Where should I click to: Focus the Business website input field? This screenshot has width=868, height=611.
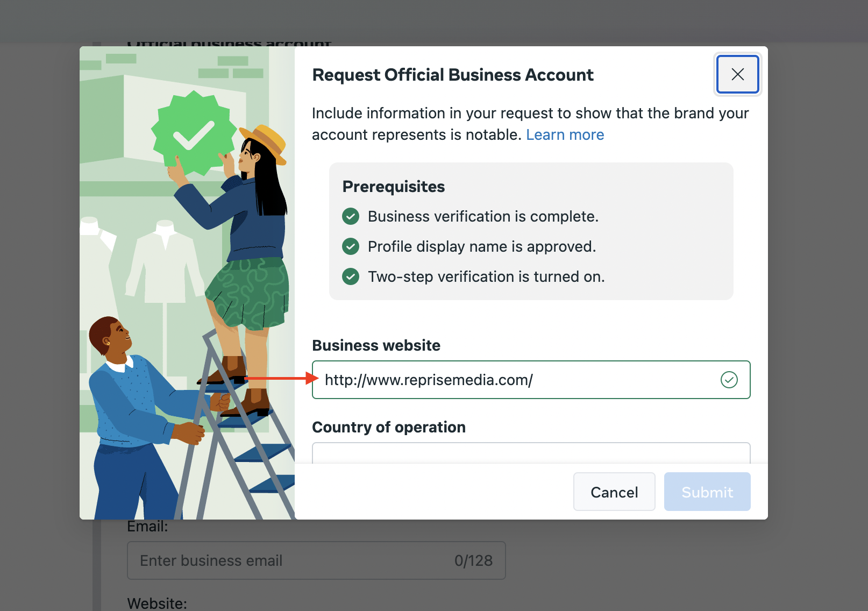pyautogui.click(x=531, y=380)
